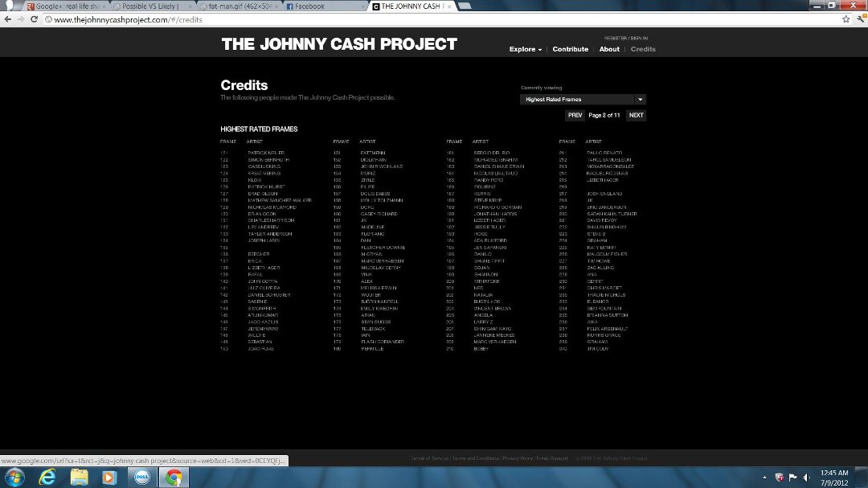The height and width of the screenshot is (488, 868).
Task: Open the Windows Start button
Action: (x=14, y=478)
